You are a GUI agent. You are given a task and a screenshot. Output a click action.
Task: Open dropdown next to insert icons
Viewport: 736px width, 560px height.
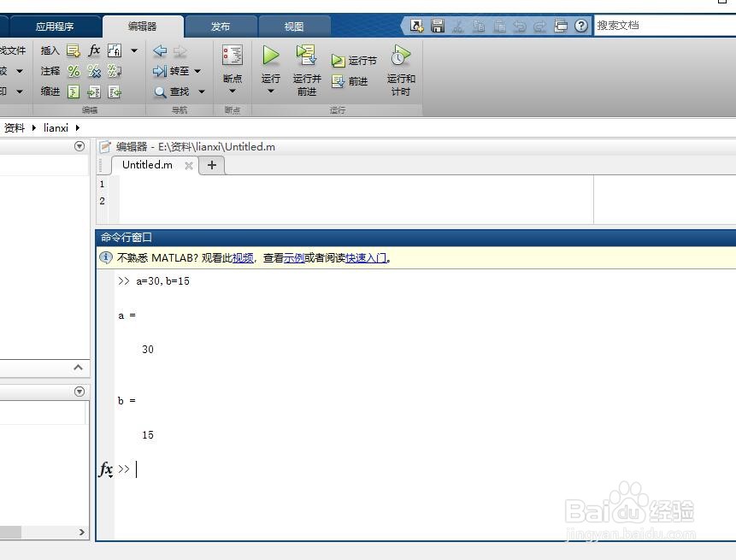[134, 50]
